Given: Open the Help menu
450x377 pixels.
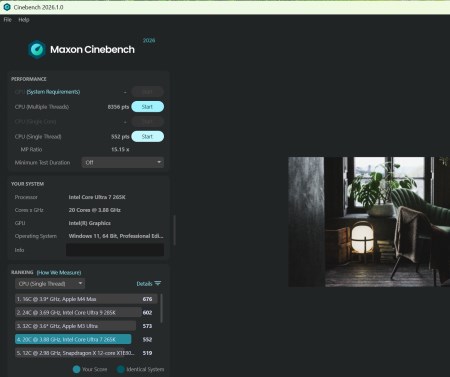Looking at the screenshot, I should [24, 20].
